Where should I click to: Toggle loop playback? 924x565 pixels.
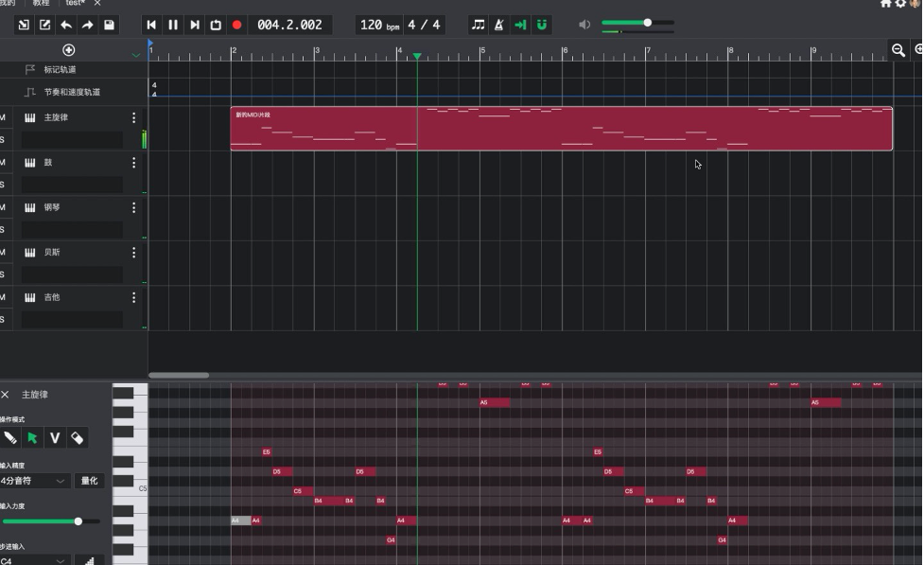[216, 25]
